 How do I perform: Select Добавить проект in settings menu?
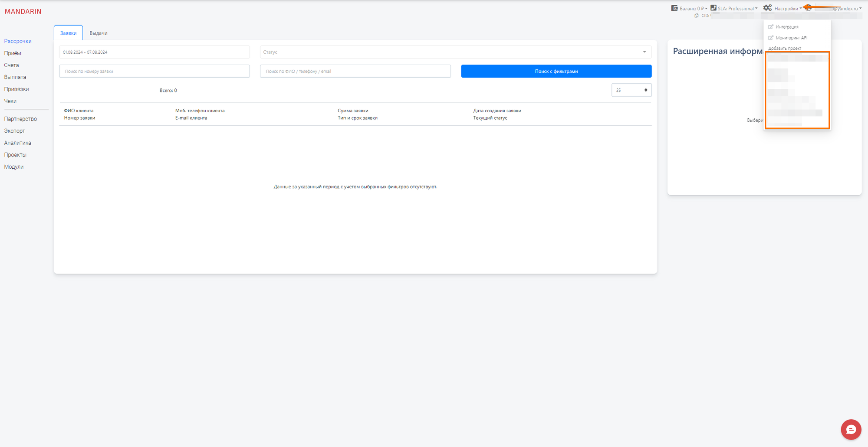tap(785, 48)
